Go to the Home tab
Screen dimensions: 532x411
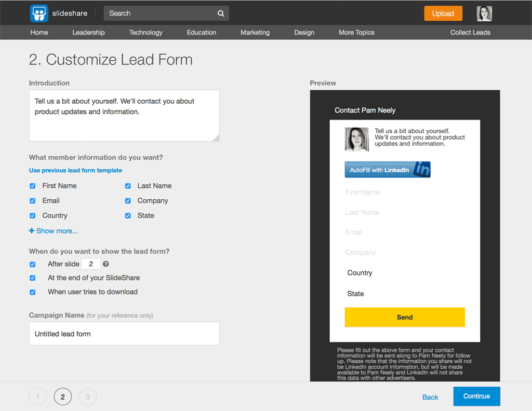[x=39, y=32]
